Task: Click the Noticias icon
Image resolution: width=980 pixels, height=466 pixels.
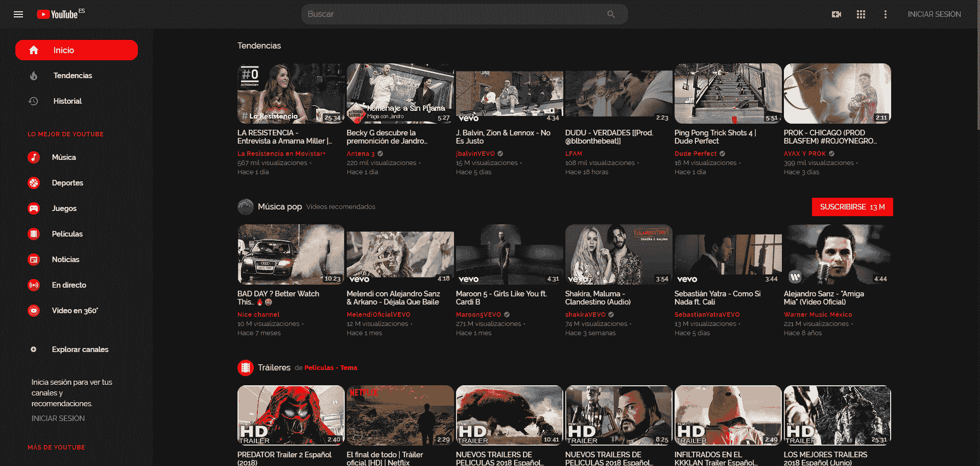Action: pyautogui.click(x=34, y=260)
